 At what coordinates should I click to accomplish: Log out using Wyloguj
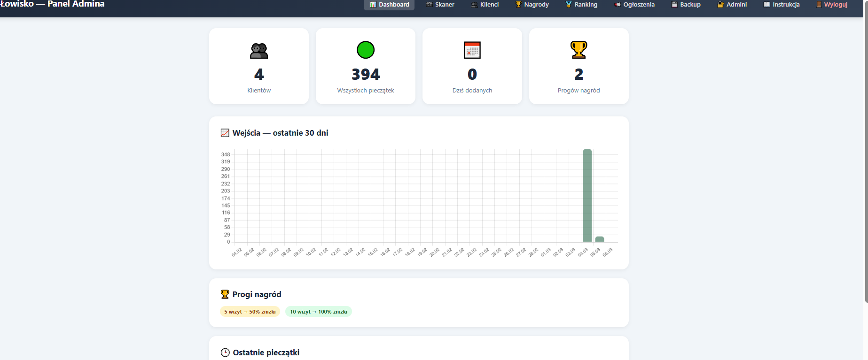tap(832, 5)
